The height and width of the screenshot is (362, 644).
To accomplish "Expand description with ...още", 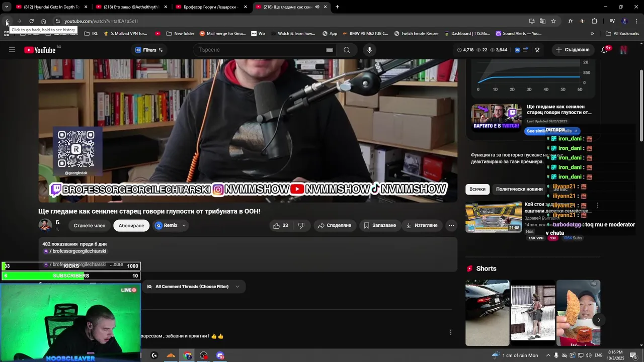I will click(x=116, y=264).
